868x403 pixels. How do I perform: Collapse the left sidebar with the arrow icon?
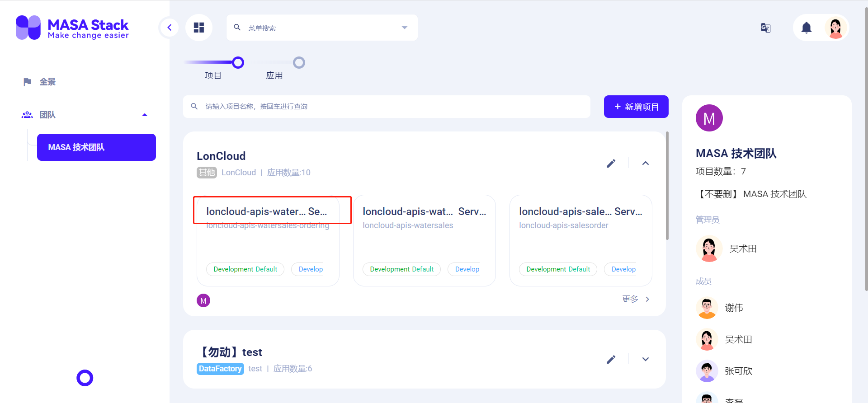click(x=169, y=27)
